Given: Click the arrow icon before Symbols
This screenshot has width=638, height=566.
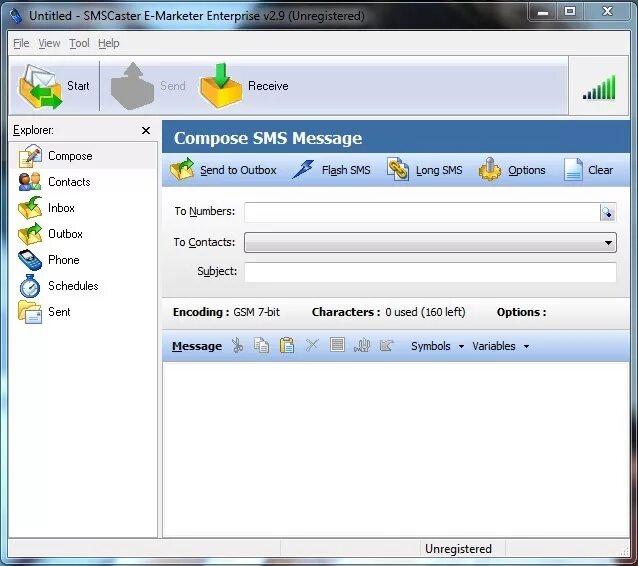Looking at the screenshot, I should (386, 346).
